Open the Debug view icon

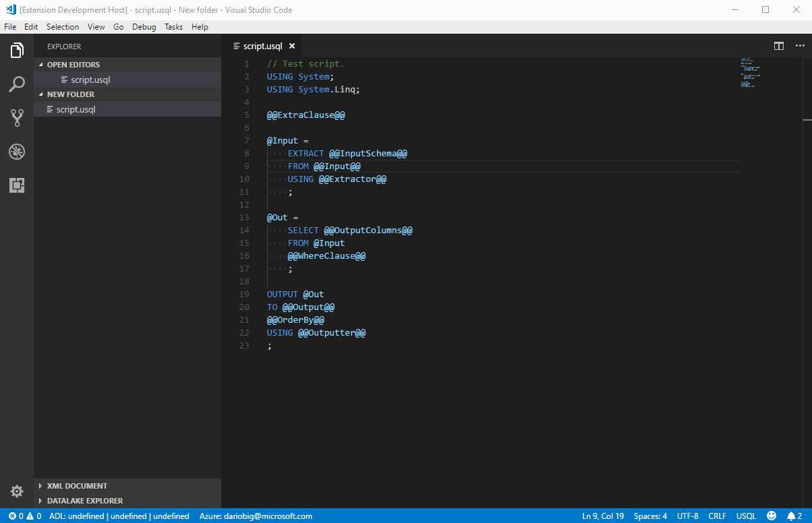(x=17, y=152)
